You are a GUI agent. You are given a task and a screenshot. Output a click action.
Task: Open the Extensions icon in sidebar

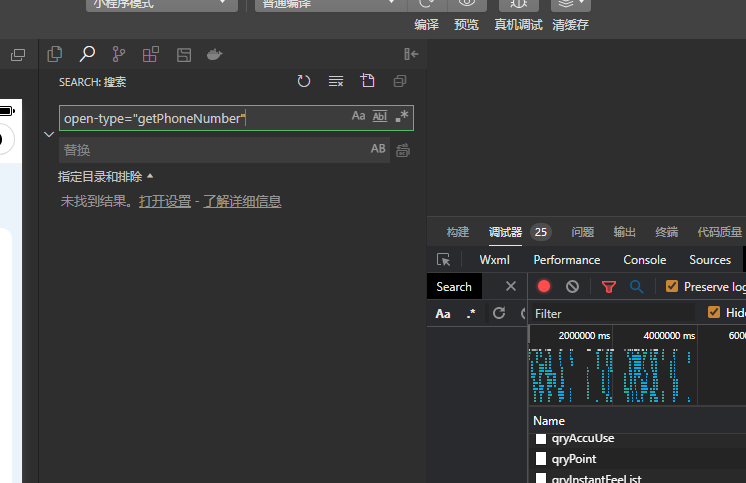click(151, 54)
